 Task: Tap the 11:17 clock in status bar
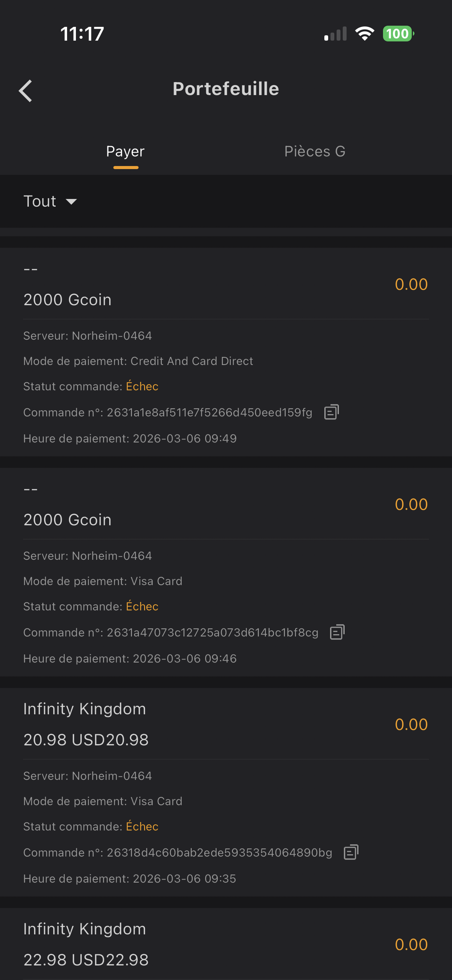[x=82, y=34]
